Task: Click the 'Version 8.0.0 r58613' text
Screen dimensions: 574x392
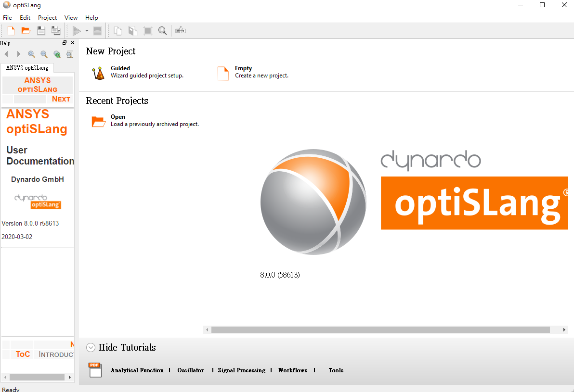Action: (x=30, y=223)
